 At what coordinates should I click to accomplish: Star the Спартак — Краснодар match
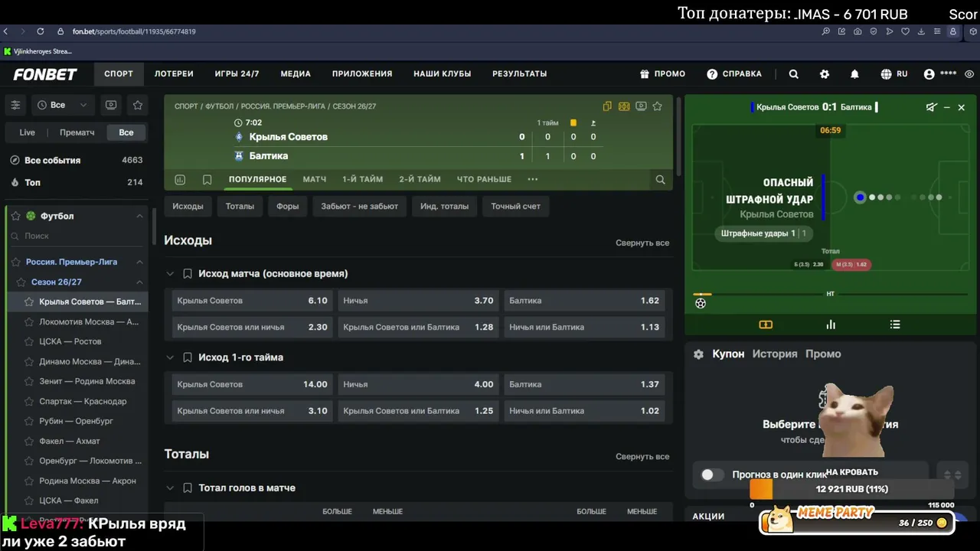pyautogui.click(x=29, y=401)
